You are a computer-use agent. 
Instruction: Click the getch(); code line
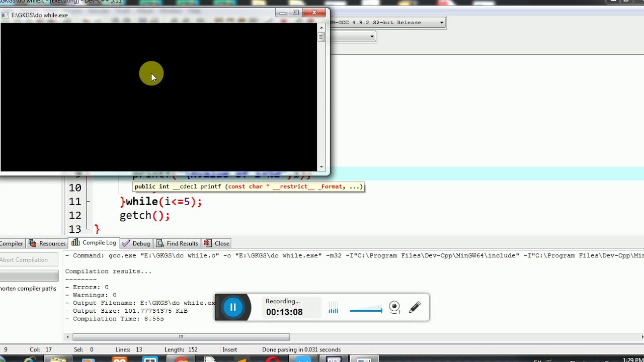[x=144, y=215]
